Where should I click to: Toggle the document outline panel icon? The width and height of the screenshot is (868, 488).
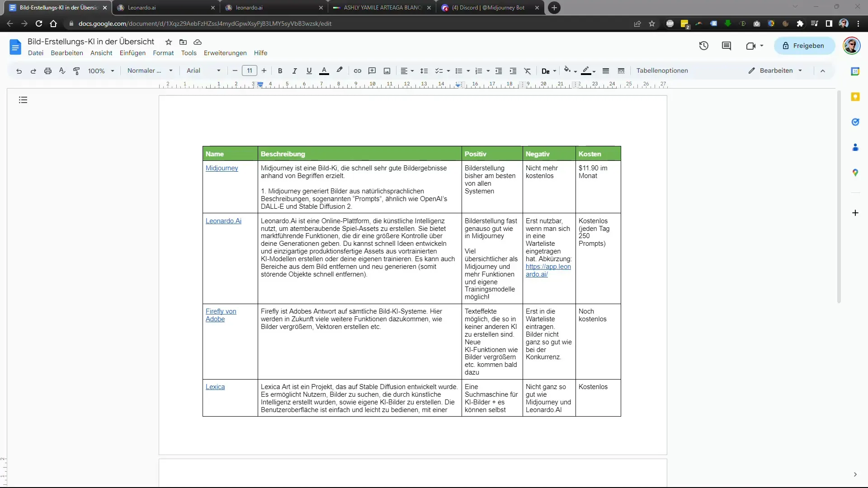(23, 99)
